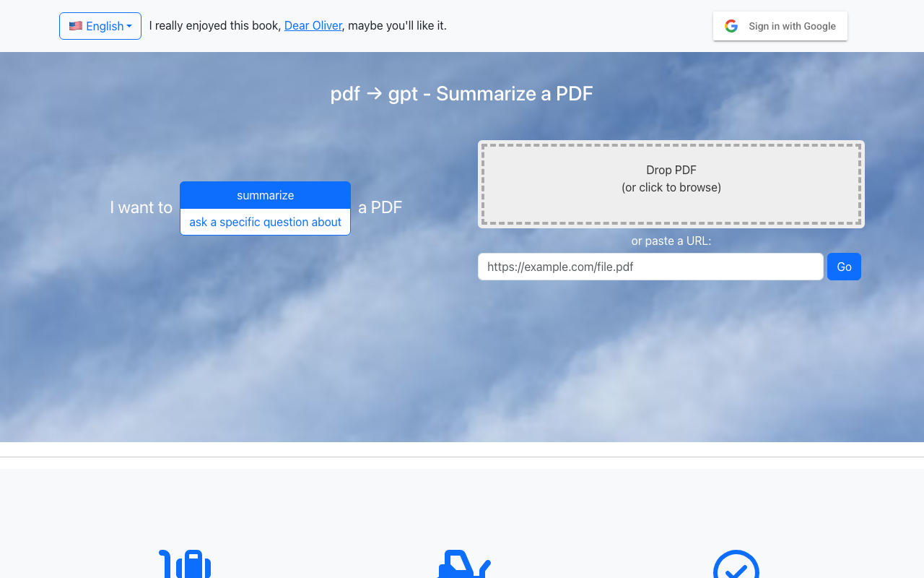Viewport: 924px width, 578px height.
Task: Select the 'summarize' option
Action: pos(265,195)
